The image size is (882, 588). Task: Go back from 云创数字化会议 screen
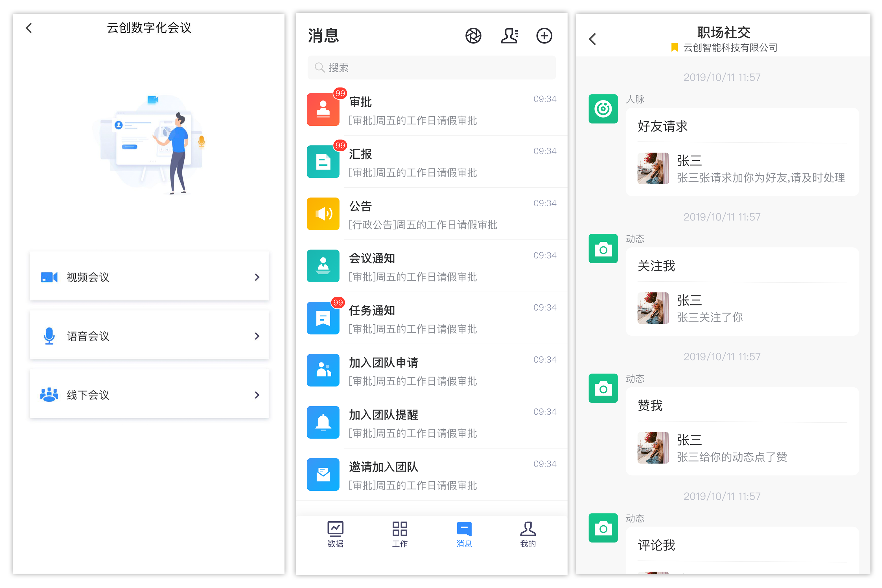point(29,28)
